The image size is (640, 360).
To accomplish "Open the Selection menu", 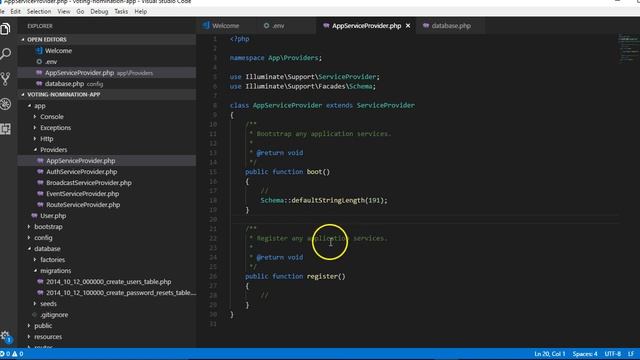I will 39,11.
